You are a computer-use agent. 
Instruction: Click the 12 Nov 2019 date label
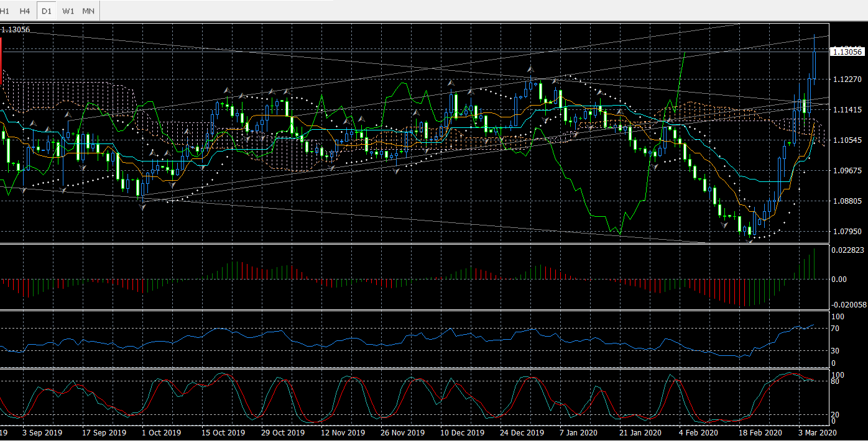[x=342, y=432]
